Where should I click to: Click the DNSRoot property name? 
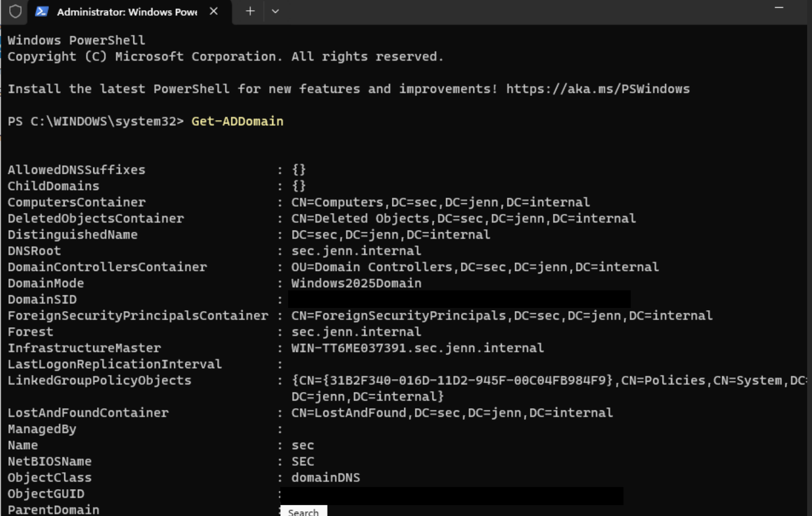tap(34, 251)
